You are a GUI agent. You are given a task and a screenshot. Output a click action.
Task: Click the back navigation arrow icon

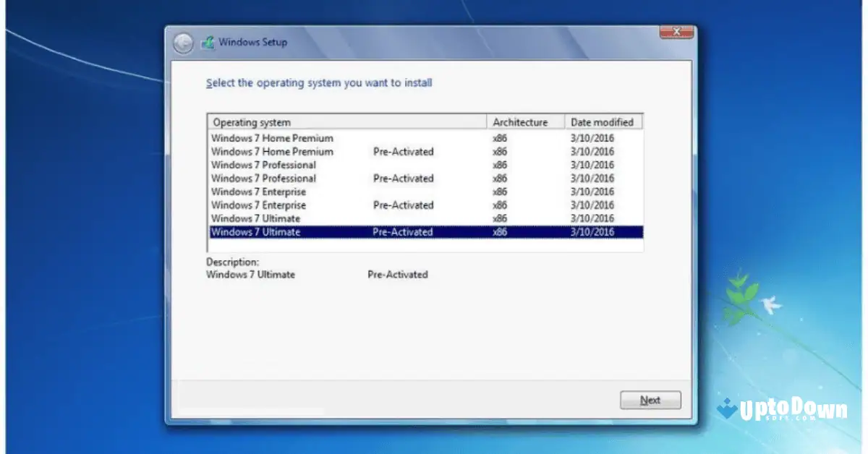[x=183, y=43]
